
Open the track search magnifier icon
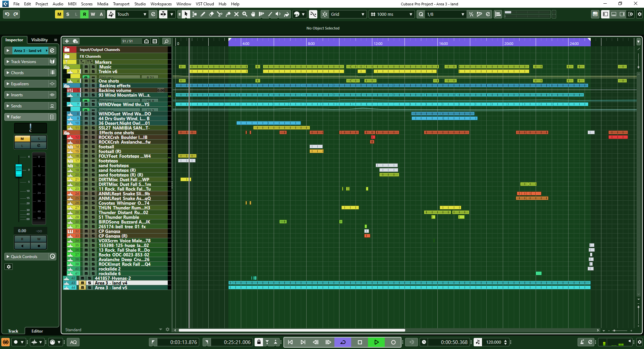pyautogui.click(x=166, y=41)
